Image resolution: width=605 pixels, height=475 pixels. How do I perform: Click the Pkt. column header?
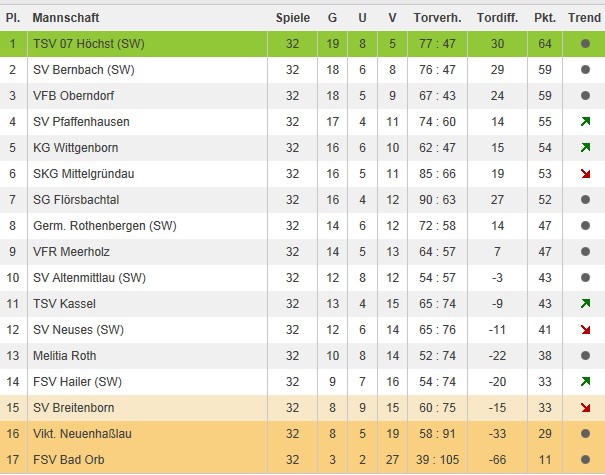tap(545, 18)
